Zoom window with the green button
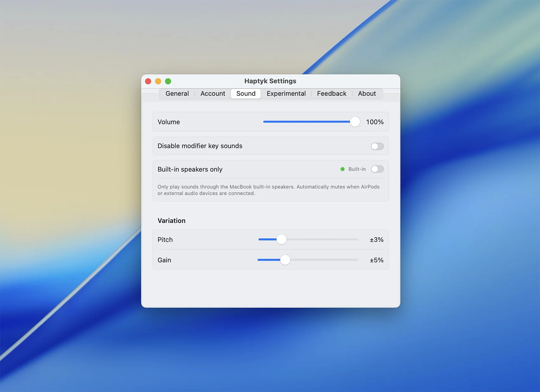540x392 pixels. (x=168, y=81)
